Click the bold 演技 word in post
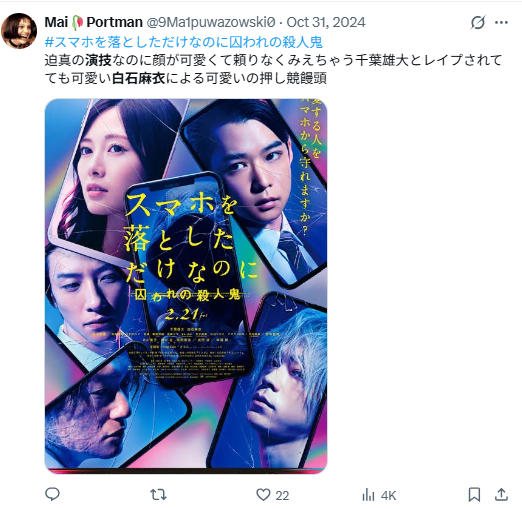Viewport: 522px width, 509px height. pos(98,60)
